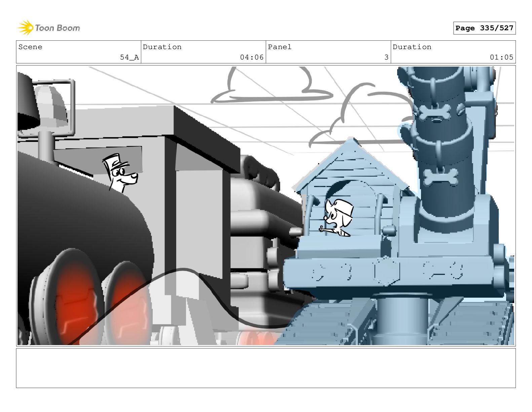Viewport: 532px width, 412px height.
Task: Click the Toon Boom logo
Action: tap(49, 28)
